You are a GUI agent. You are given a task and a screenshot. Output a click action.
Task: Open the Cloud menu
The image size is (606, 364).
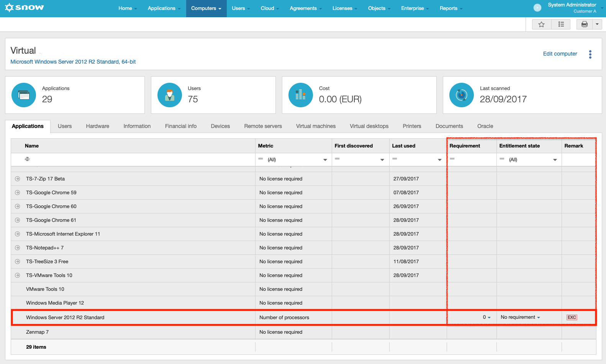pos(270,8)
